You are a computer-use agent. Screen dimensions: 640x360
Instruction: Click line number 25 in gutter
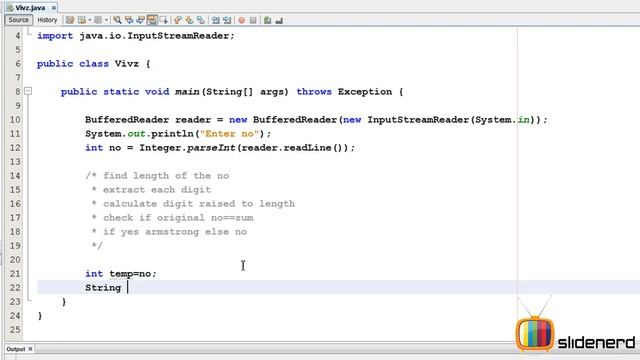point(15,329)
